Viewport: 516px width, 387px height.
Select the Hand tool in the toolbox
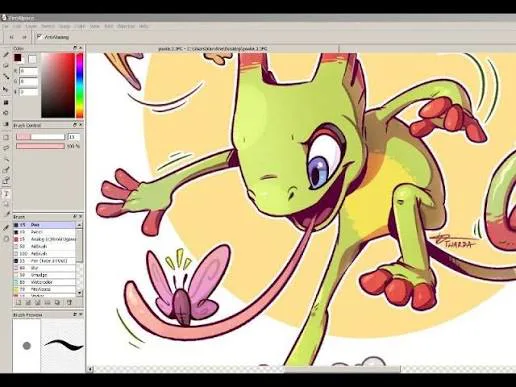point(6,239)
